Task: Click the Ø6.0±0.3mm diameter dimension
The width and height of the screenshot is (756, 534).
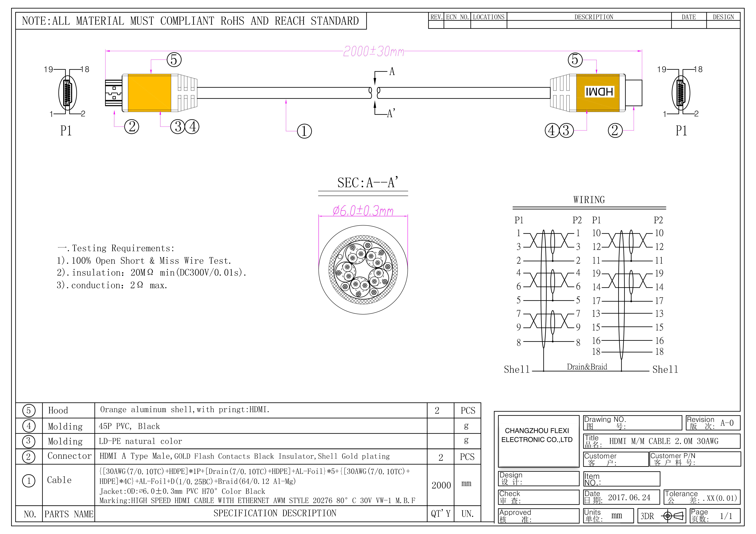Action: tap(363, 211)
